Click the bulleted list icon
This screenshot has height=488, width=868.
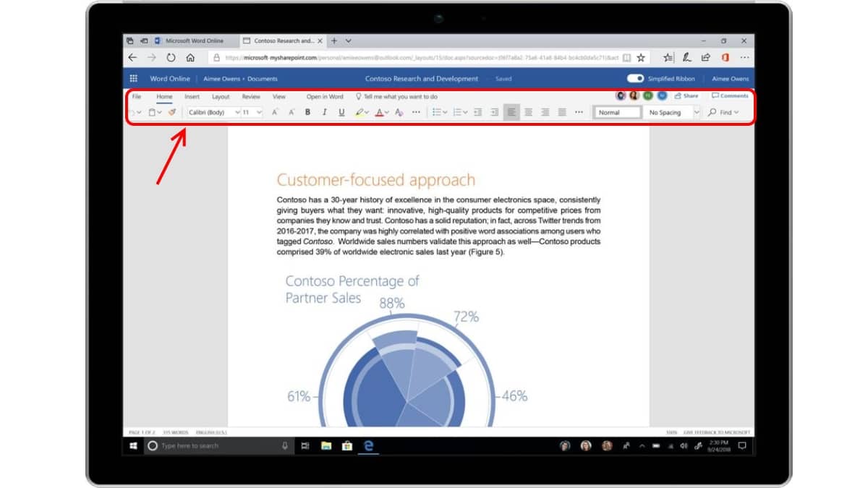point(436,112)
